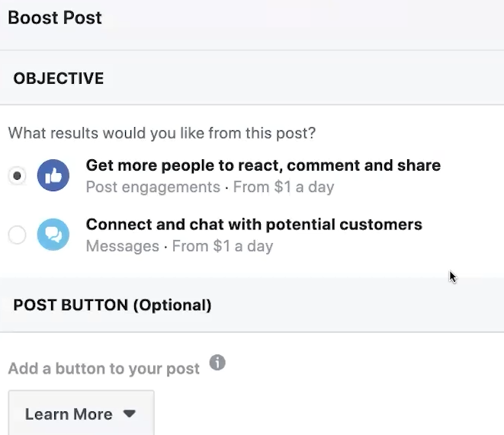504x435 pixels.
Task: Open the Learn More dropdown
Action: (81, 414)
